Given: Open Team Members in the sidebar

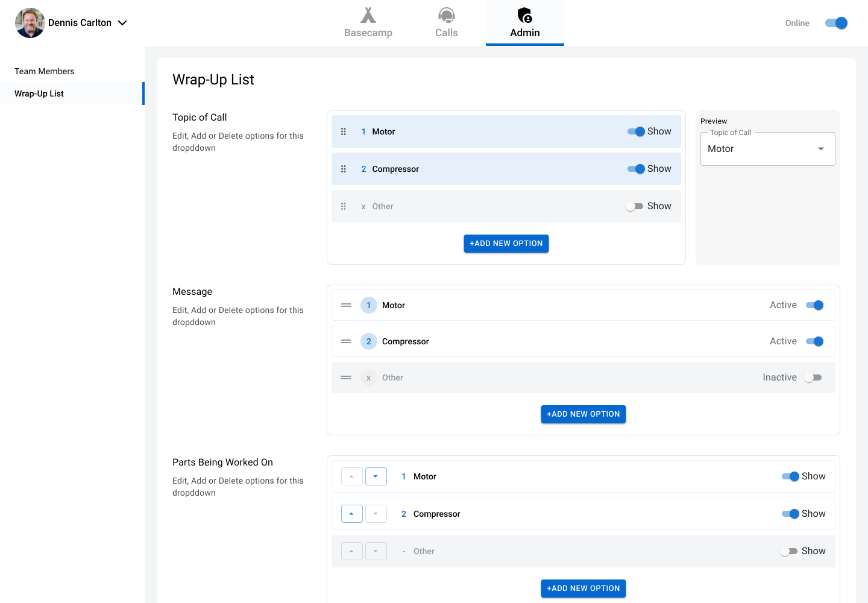Looking at the screenshot, I should [x=45, y=71].
